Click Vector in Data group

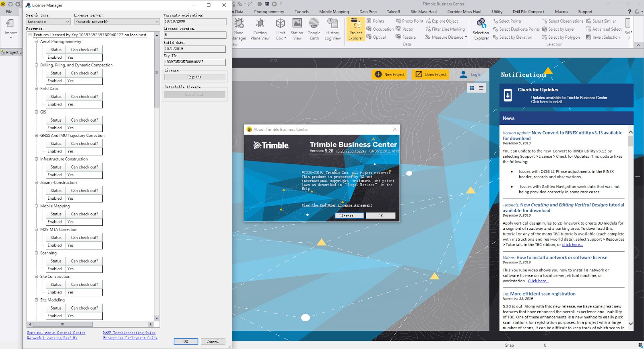click(x=405, y=29)
